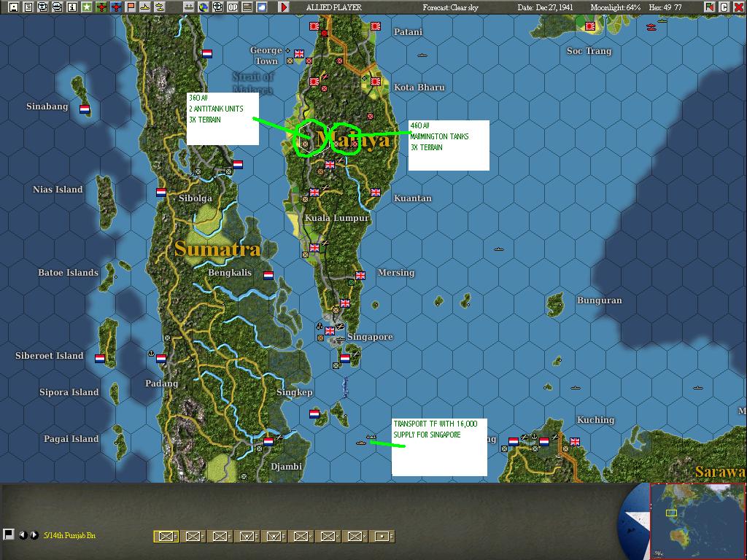The height and width of the screenshot is (560, 747).
Task: Click the double yellow ships toolbar icon
Action: tap(160, 7)
